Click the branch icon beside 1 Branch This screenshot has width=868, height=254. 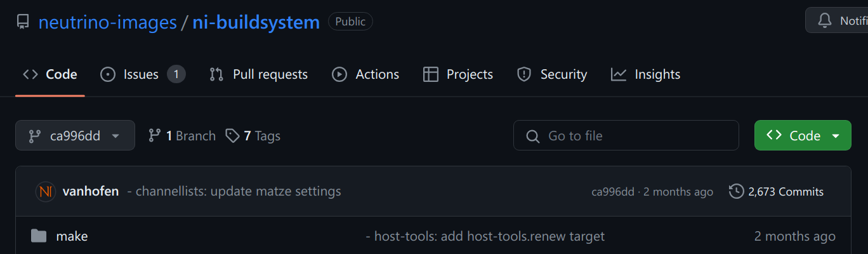(154, 135)
